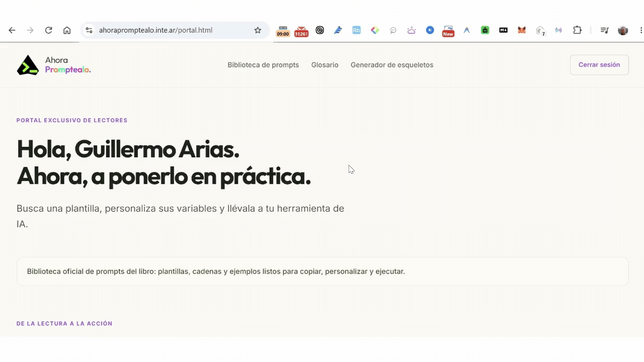Open the media control playlist icon

[x=604, y=30]
